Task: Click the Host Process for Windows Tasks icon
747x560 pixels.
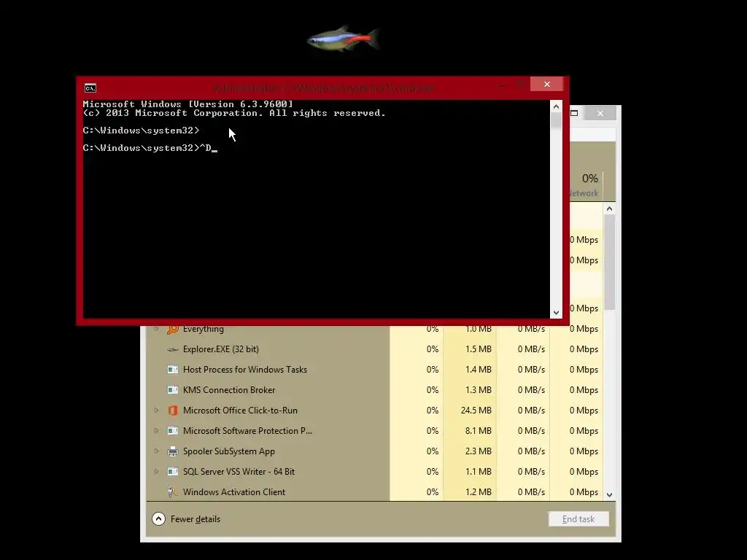Action: [x=172, y=370]
